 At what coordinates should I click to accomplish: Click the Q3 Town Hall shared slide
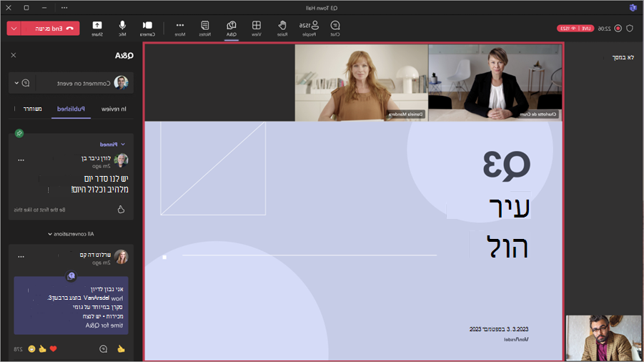353,240
